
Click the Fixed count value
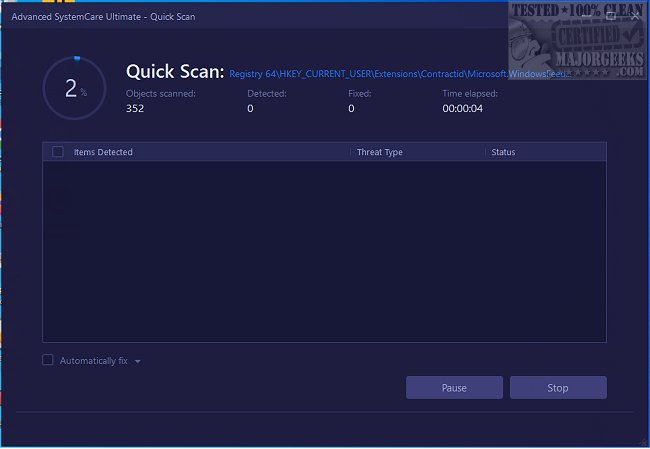(351, 108)
